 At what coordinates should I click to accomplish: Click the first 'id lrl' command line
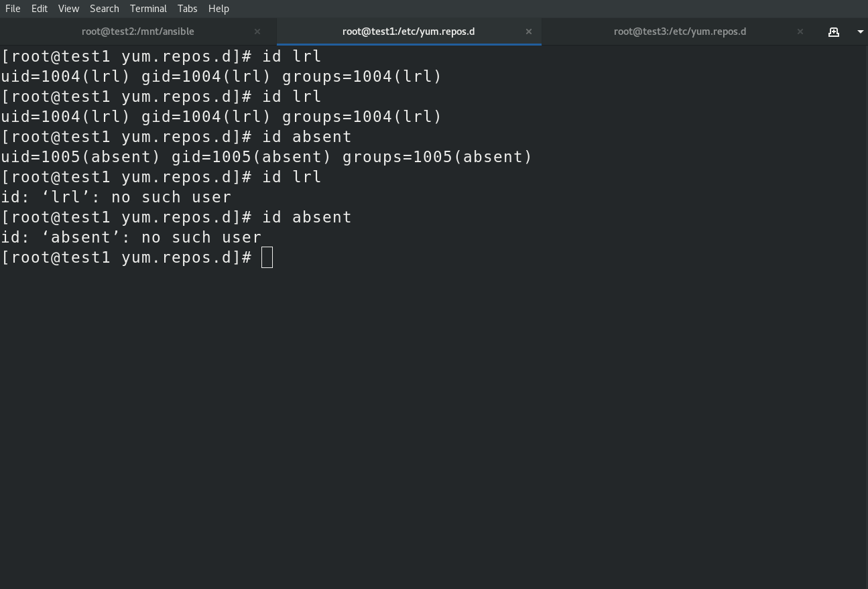pos(161,56)
